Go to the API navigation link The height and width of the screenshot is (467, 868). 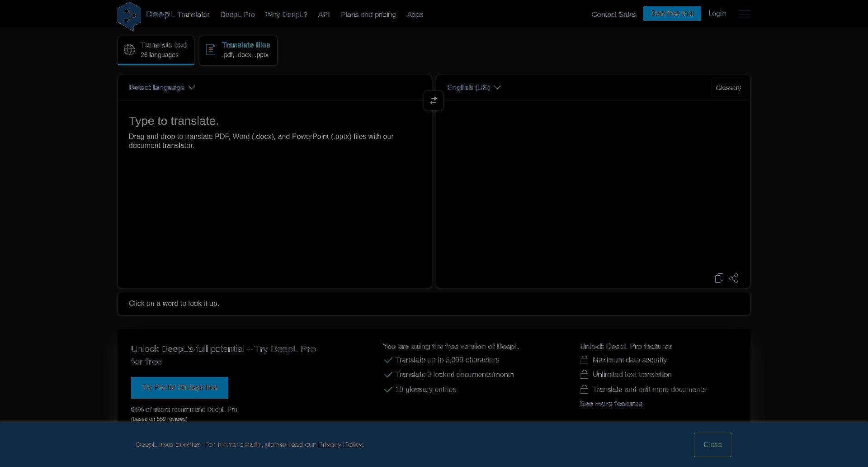[324, 14]
